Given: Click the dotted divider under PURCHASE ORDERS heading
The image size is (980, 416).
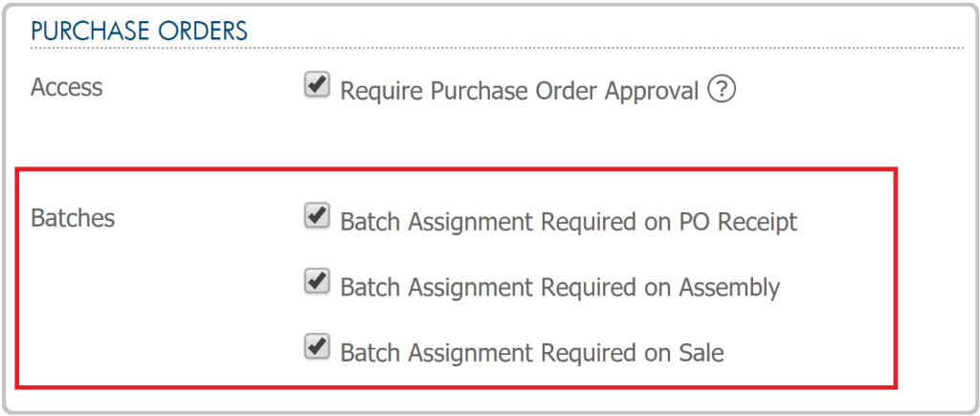Looking at the screenshot, I should (498, 48).
